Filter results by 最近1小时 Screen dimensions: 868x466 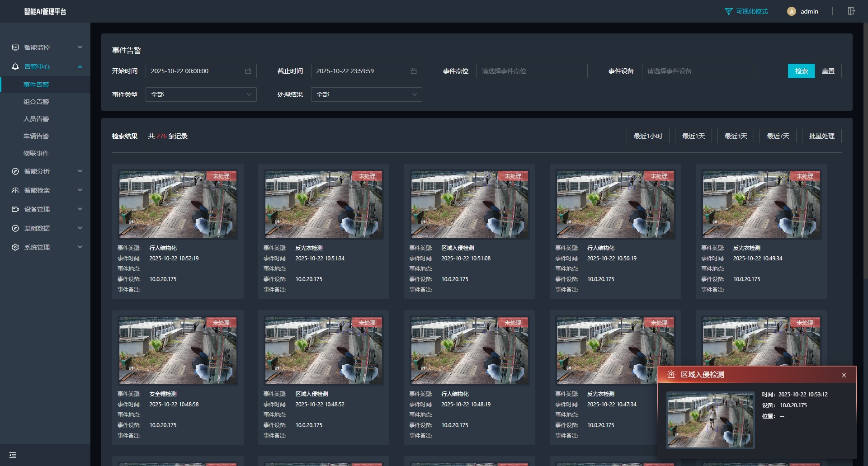[x=648, y=136]
